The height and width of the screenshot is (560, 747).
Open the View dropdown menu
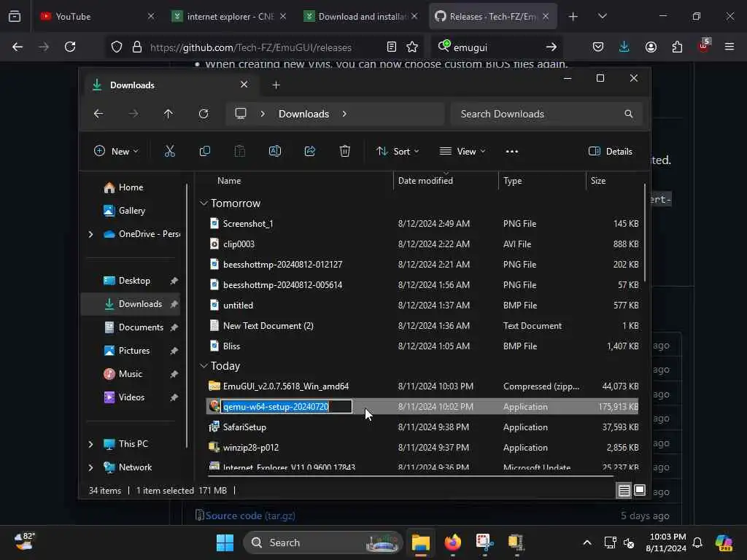pos(462,152)
